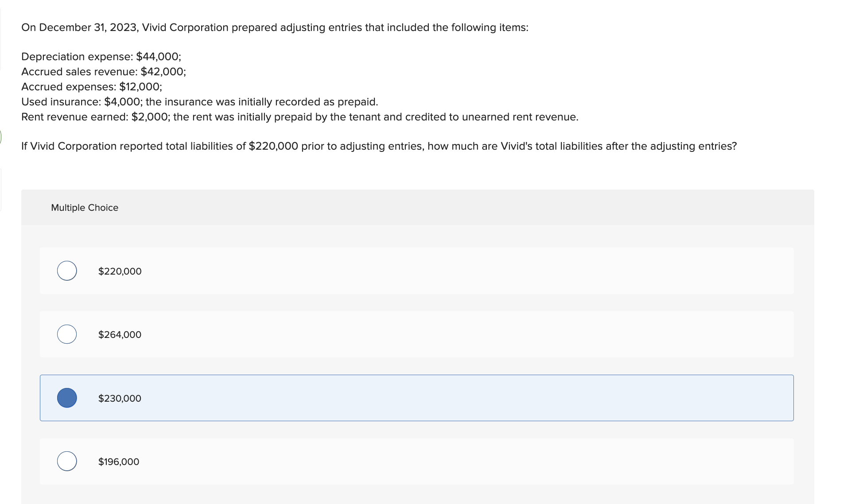Image resolution: width=863 pixels, height=504 pixels.
Task: Select the $196,000 radio button
Action: (66, 461)
